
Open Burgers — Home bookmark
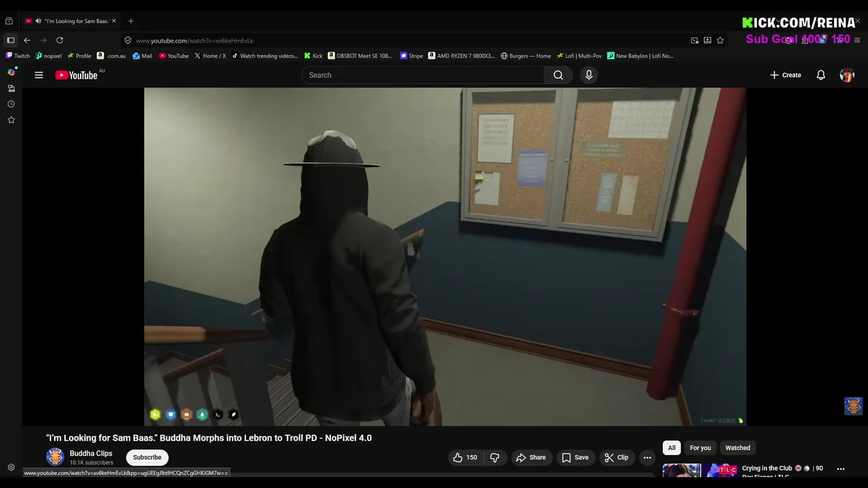pyautogui.click(x=526, y=56)
